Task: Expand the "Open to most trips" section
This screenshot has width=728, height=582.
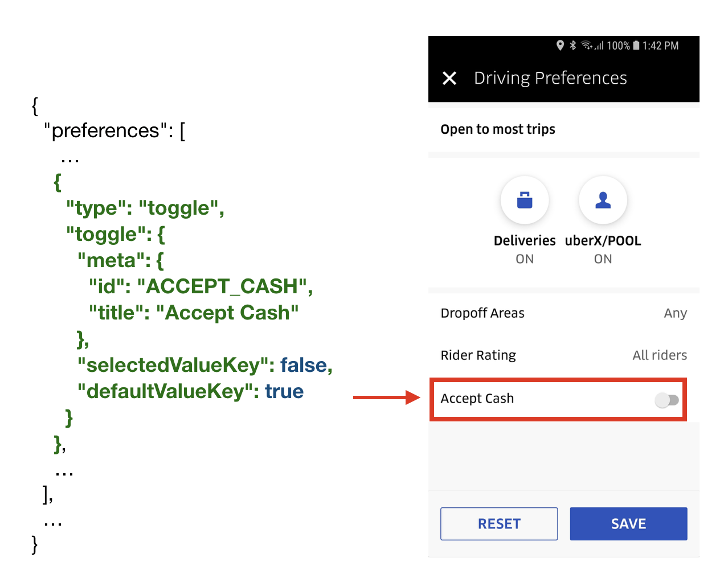Action: [x=498, y=129]
